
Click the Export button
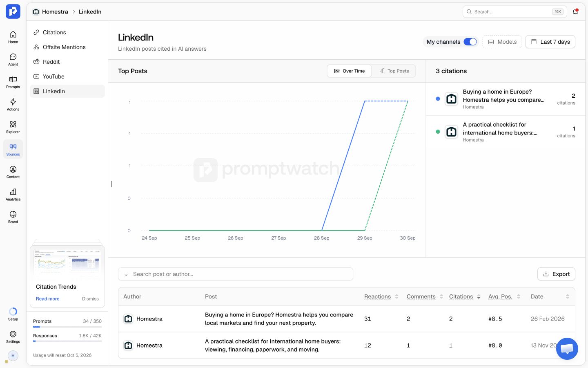pyautogui.click(x=556, y=274)
